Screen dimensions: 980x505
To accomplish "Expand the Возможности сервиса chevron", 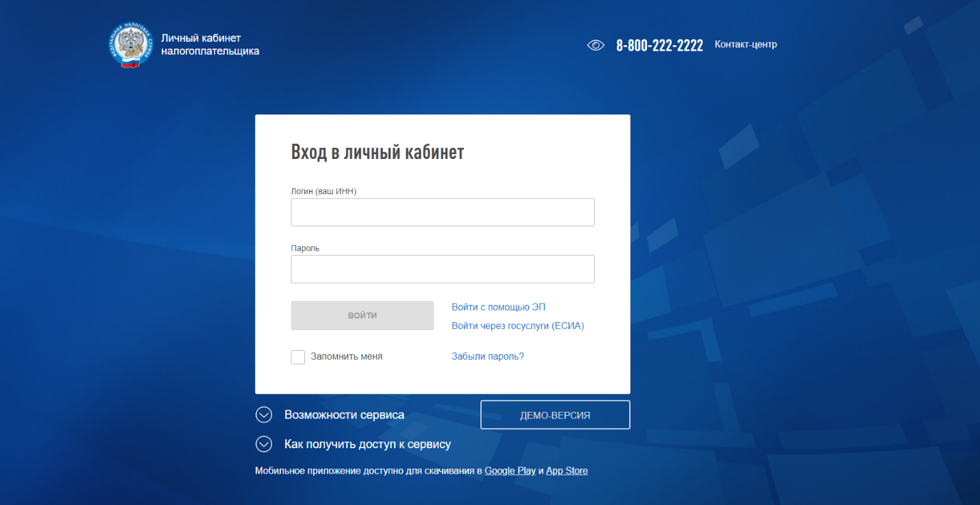I will click(264, 415).
